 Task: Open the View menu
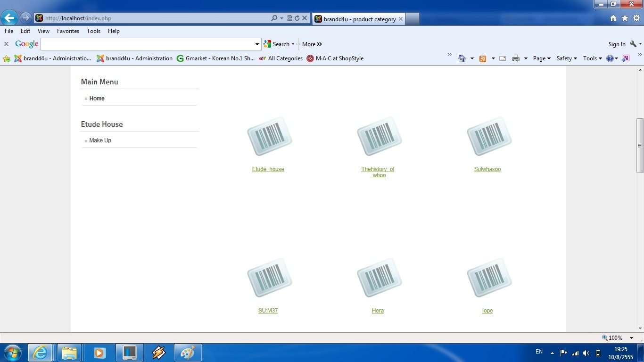click(43, 31)
